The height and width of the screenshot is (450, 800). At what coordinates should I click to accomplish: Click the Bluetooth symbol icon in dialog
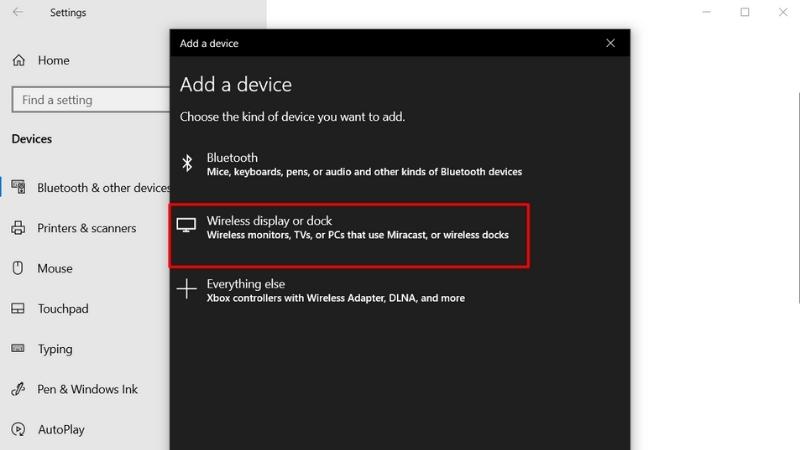(187, 163)
